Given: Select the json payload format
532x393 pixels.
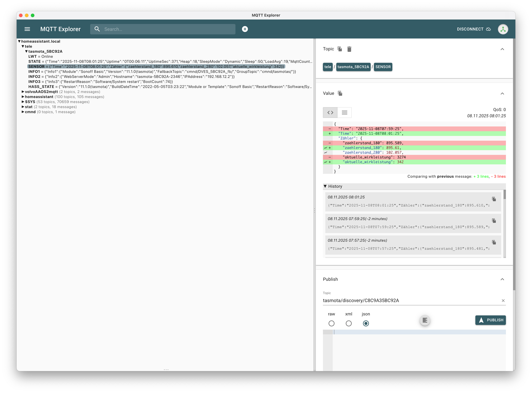Looking at the screenshot, I should click(x=366, y=323).
